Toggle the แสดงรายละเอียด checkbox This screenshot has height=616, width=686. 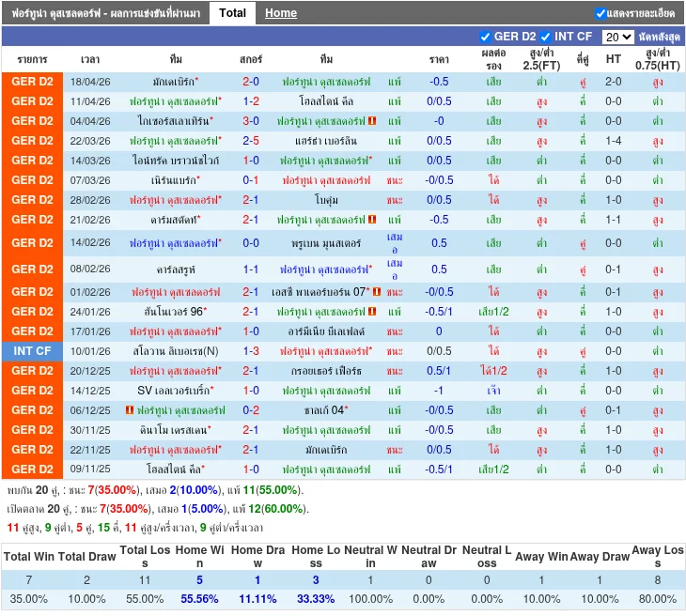click(600, 13)
